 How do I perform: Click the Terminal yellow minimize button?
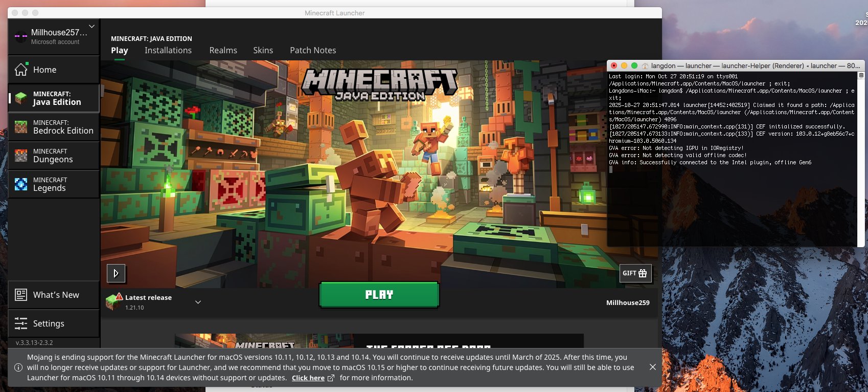(624, 66)
